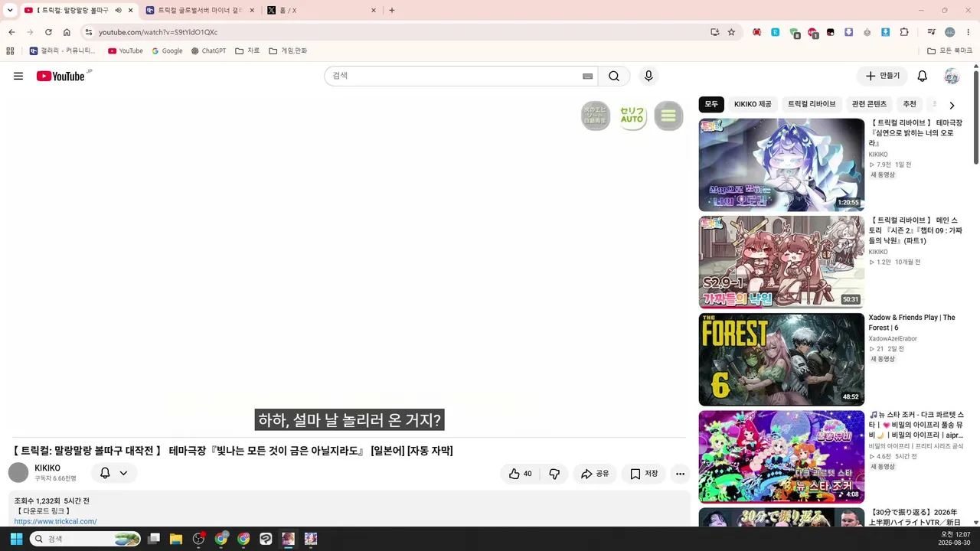Open the Google bookmark
The width and height of the screenshot is (980, 551).
(x=167, y=51)
